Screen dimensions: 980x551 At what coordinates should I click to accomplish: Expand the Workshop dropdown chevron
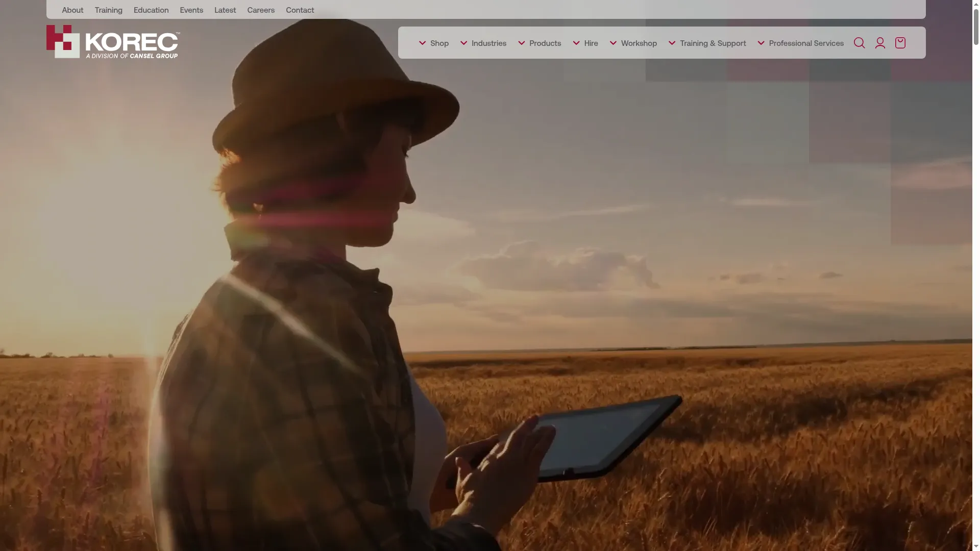tap(613, 43)
